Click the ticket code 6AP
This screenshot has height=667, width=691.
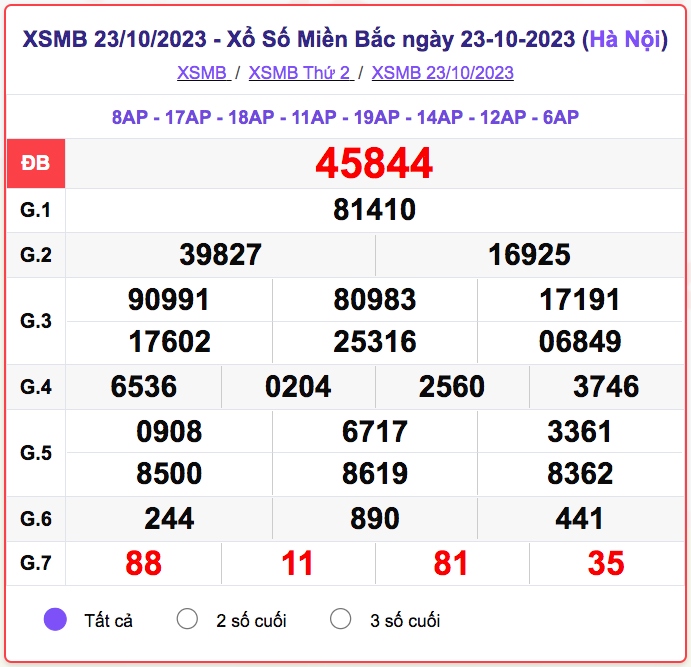(x=561, y=117)
